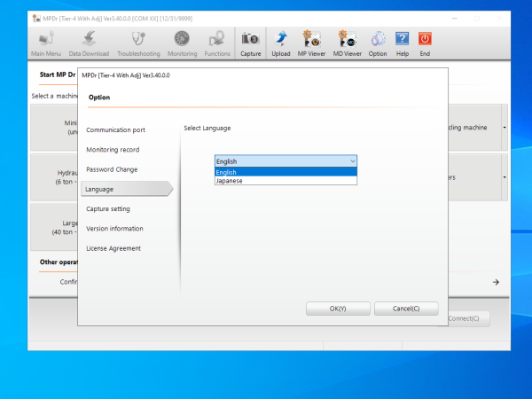Choose Japanese from the language list
The height and width of the screenshot is (399, 532).
pos(286,181)
